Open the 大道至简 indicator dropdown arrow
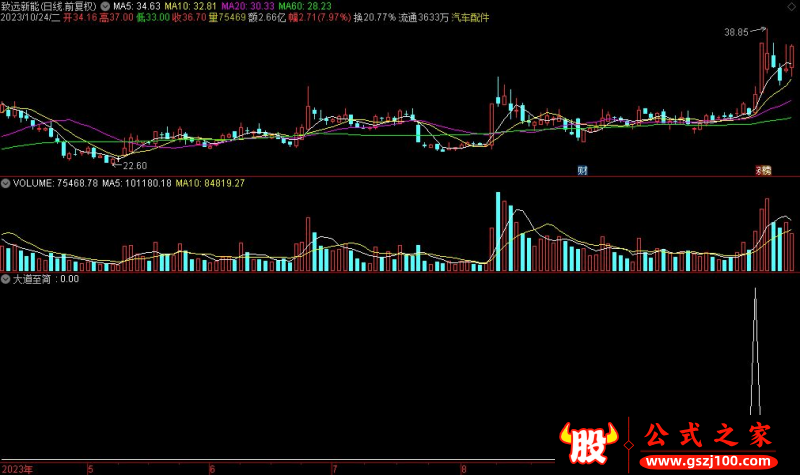Image resolution: width=800 pixels, height=475 pixels. [x=5, y=279]
